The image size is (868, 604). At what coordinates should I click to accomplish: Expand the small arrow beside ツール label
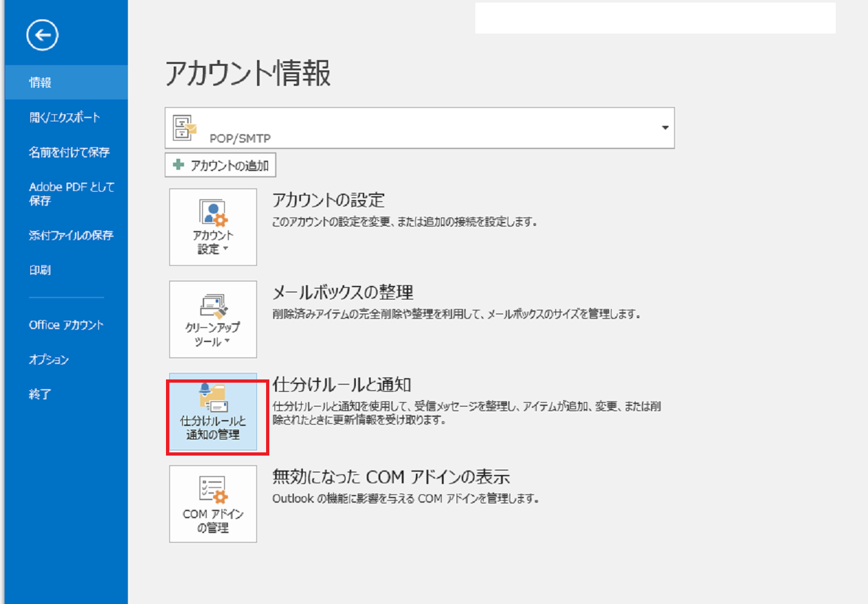tap(227, 341)
